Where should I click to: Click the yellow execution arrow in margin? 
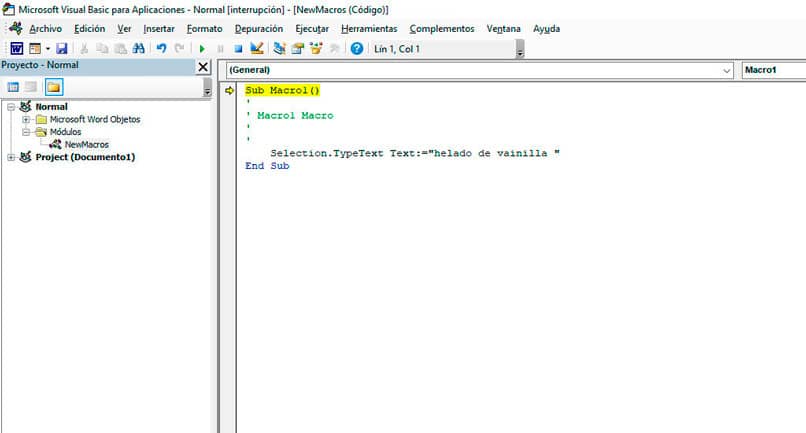click(229, 91)
